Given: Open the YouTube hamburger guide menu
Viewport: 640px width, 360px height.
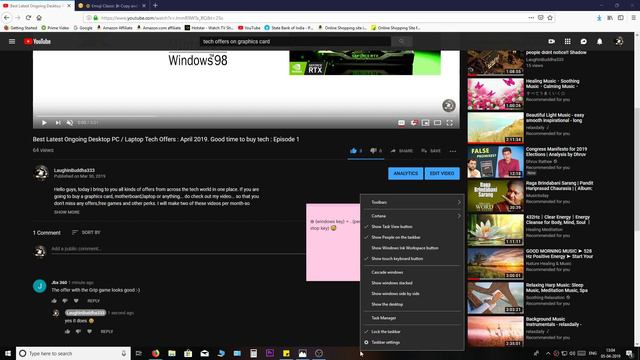Looking at the screenshot, I should 12,41.
